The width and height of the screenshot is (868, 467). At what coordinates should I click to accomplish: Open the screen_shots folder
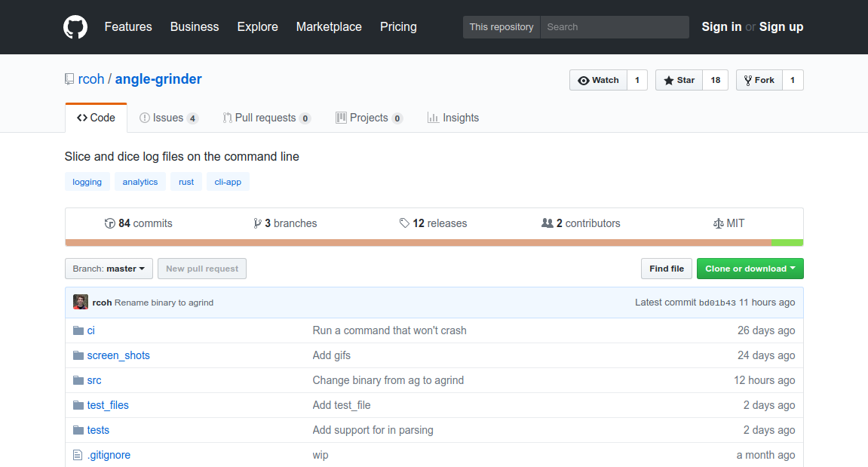tap(118, 355)
